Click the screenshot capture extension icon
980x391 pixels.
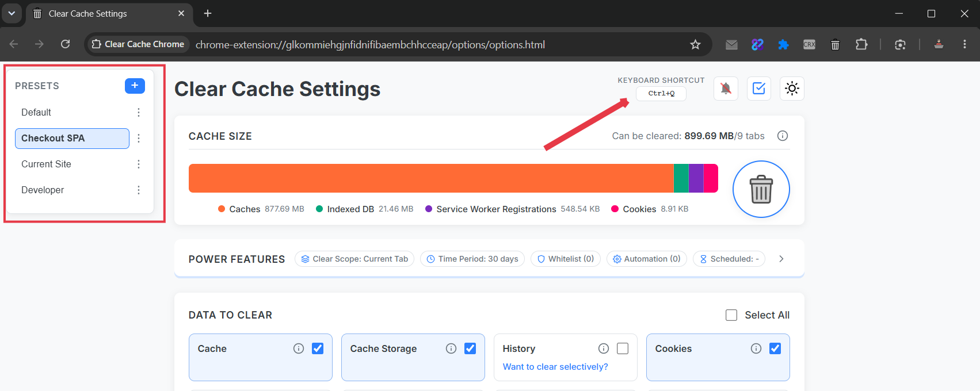[x=901, y=44]
